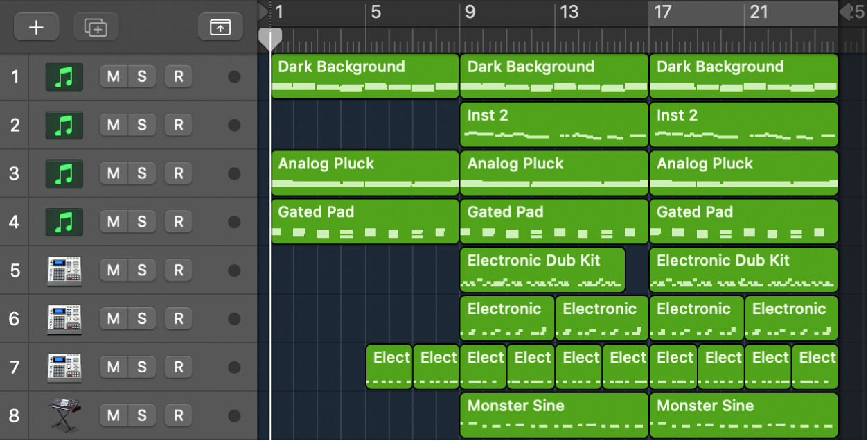Enable recording on track 7 with R button

[x=177, y=367]
